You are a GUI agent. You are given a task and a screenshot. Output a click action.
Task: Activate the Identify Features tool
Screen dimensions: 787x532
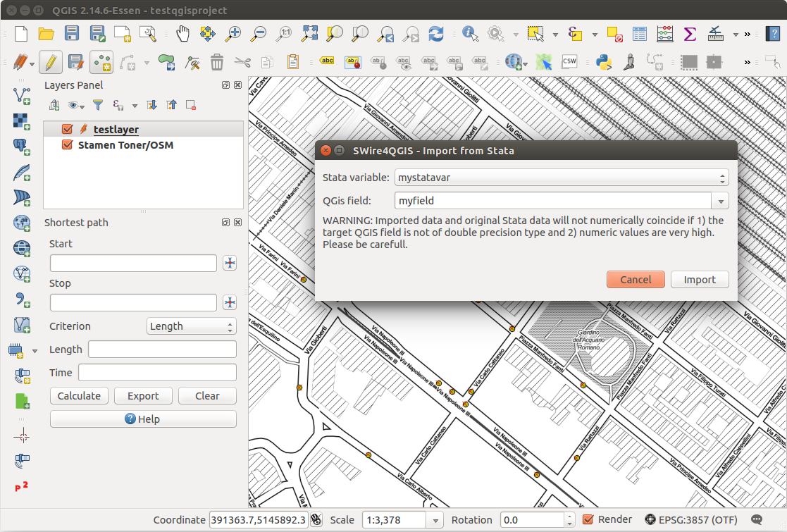coord(470,34)
